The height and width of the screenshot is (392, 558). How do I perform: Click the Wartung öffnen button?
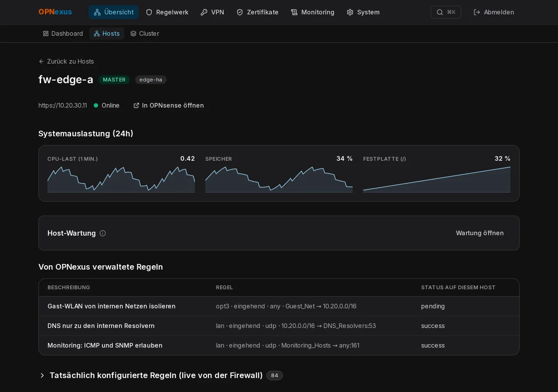pos(480,233)
